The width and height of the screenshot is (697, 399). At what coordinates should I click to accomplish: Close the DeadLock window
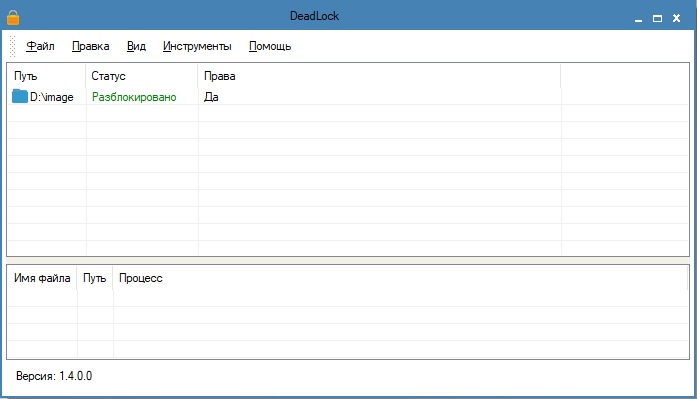point(677,18)
